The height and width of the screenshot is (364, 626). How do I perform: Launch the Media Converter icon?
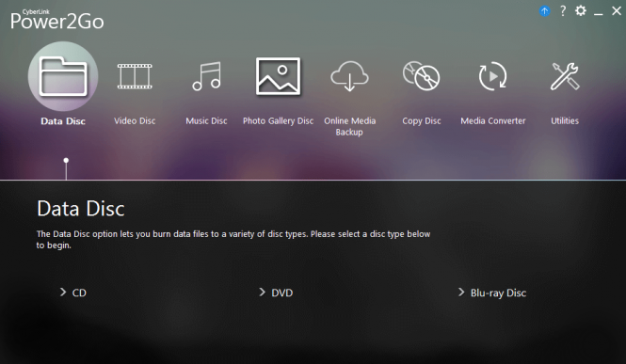click(492, 76)
